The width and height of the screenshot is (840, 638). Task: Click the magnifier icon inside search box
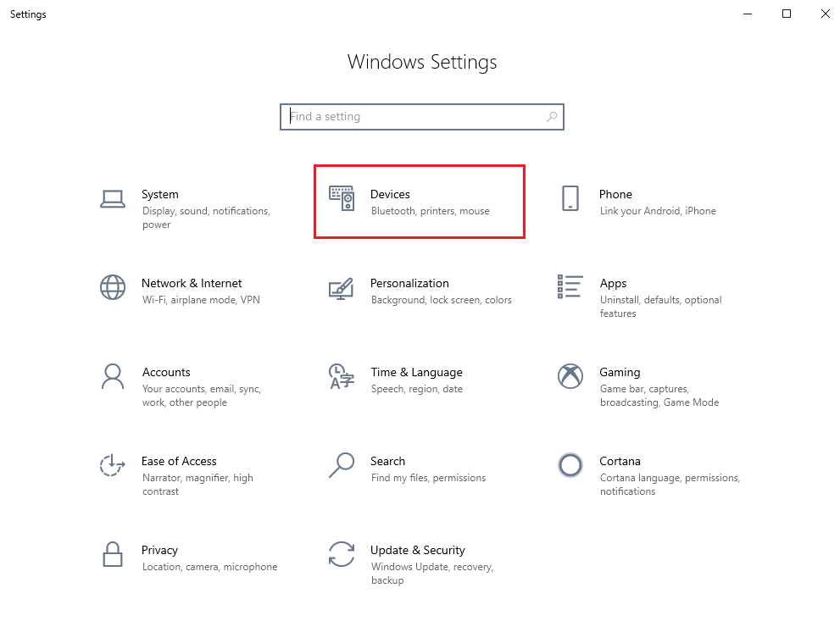[552, 116]
